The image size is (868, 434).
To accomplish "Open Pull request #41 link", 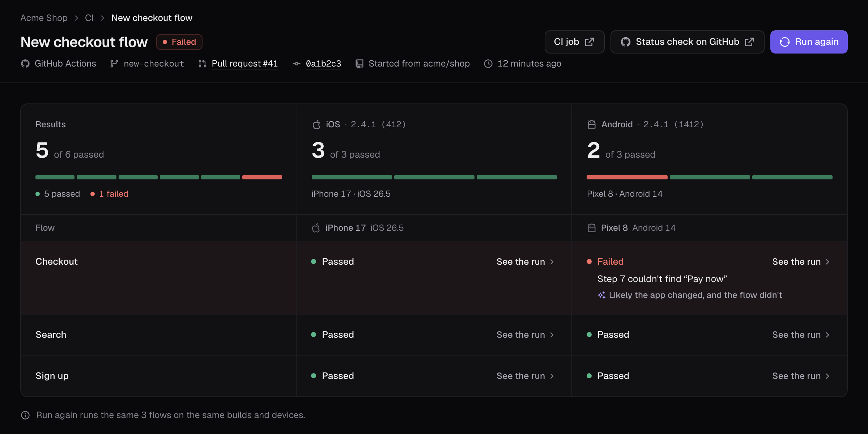I will pos(245,64).
